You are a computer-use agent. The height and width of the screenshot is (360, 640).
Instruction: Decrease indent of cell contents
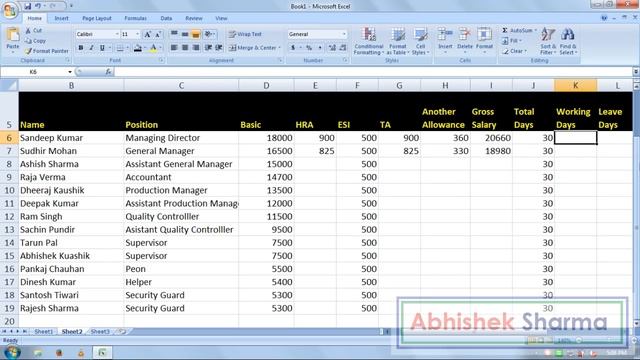pyautogui.click(x=208, y=48)
